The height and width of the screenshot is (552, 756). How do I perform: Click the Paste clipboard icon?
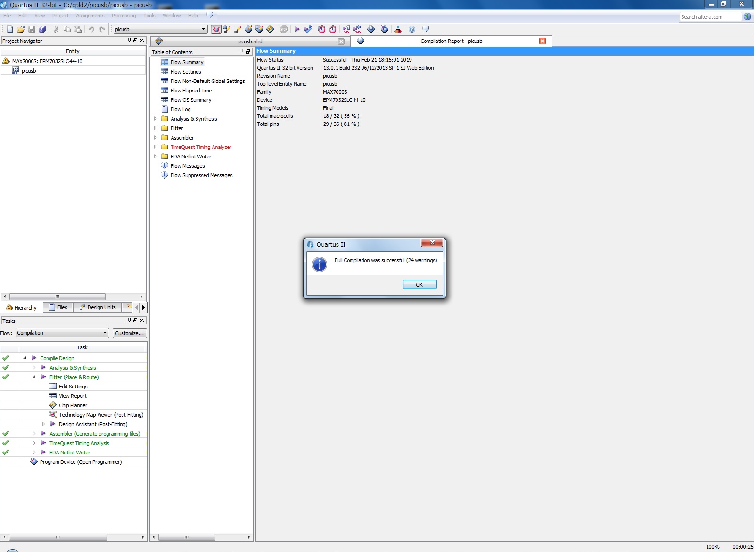point(78,29)
